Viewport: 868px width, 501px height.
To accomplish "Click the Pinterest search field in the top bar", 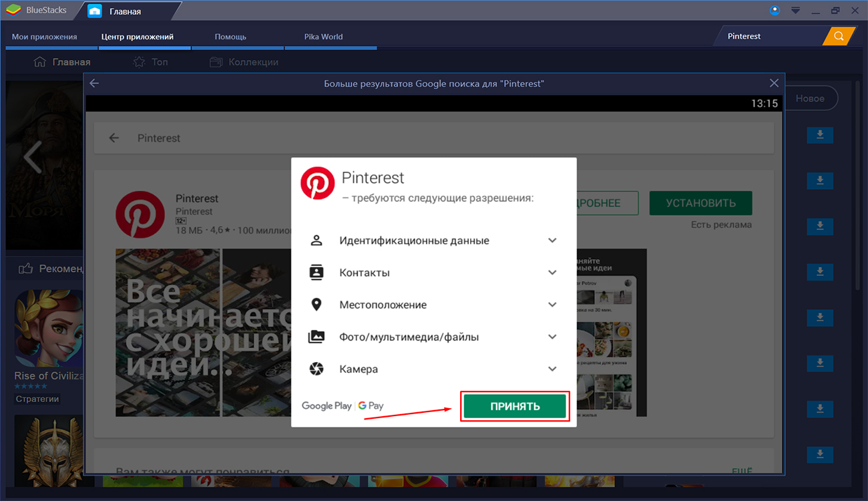I will tap(768, 36).
